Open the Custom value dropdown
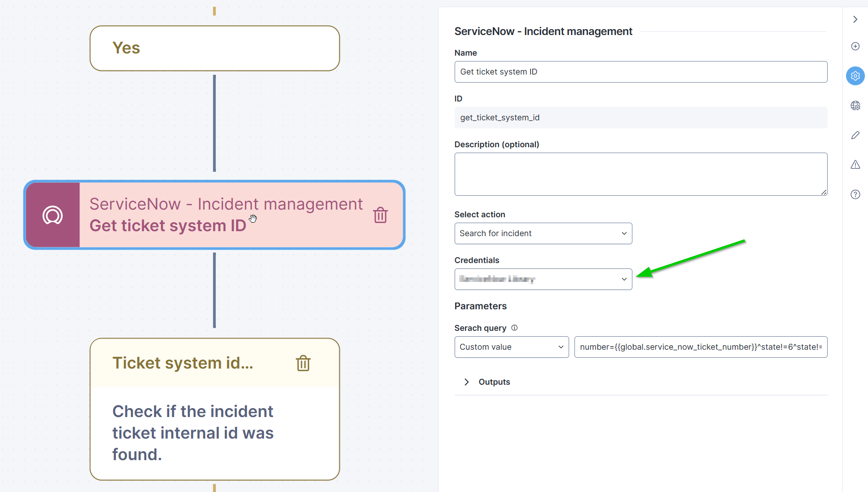 [511, 347]
